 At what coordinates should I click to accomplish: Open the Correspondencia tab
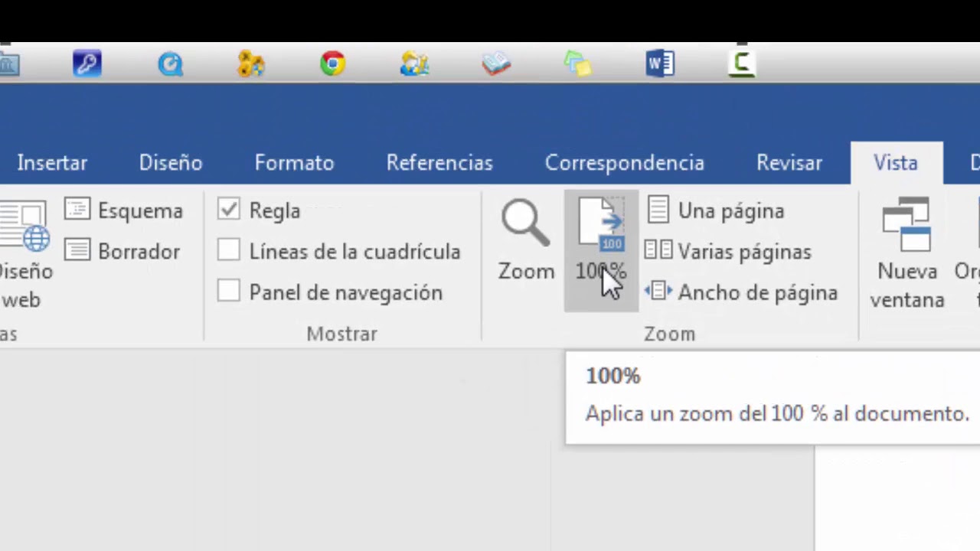click(624, 162)
